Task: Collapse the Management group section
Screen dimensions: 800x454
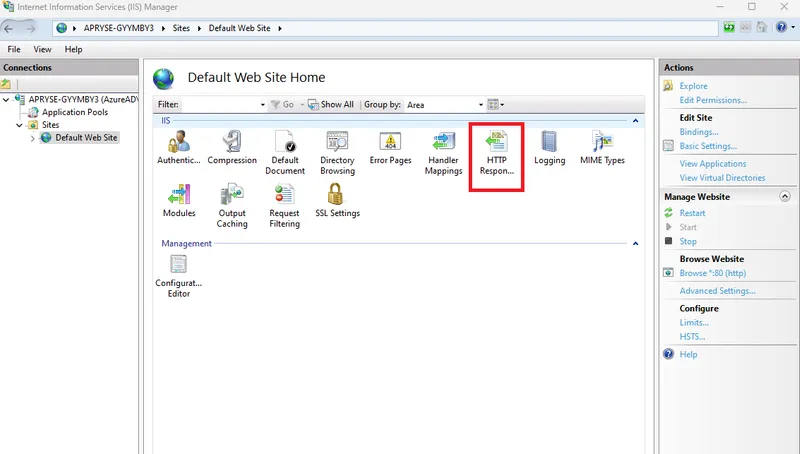Action: point(635,244)
